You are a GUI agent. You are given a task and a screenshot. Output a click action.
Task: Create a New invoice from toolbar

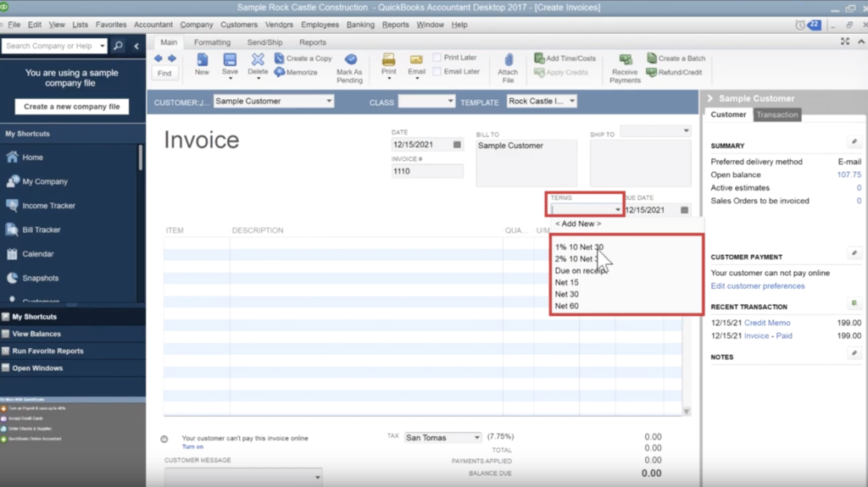pos(202,64)
